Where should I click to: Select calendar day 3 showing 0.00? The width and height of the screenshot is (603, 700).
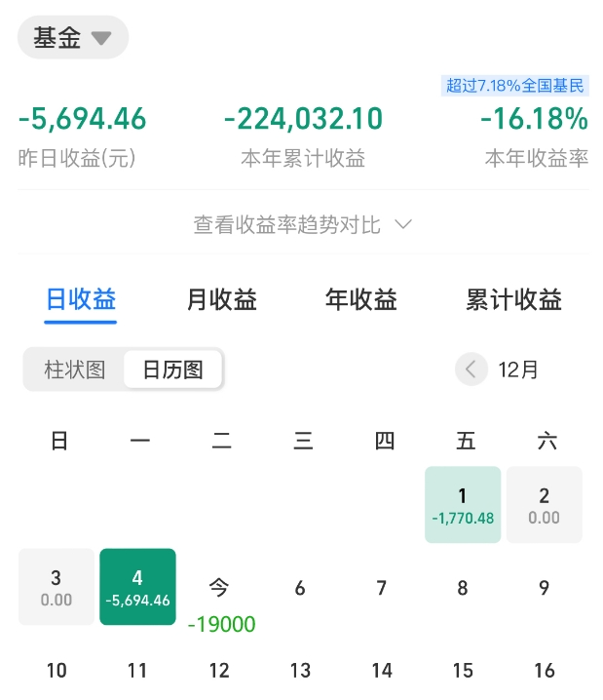click(x=57, y=587)
